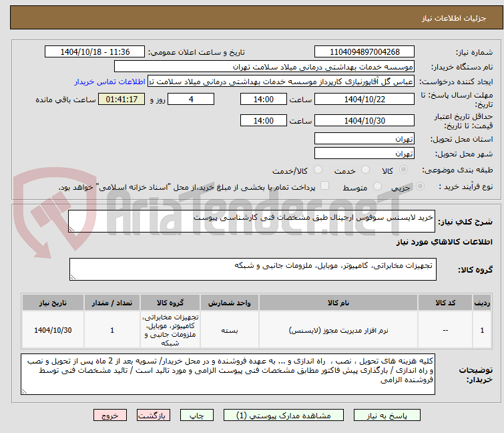Viewport: 504px width, 433px height.
Task: Click the شرح کلی نیاز text area
Action: tap(252, 221)
